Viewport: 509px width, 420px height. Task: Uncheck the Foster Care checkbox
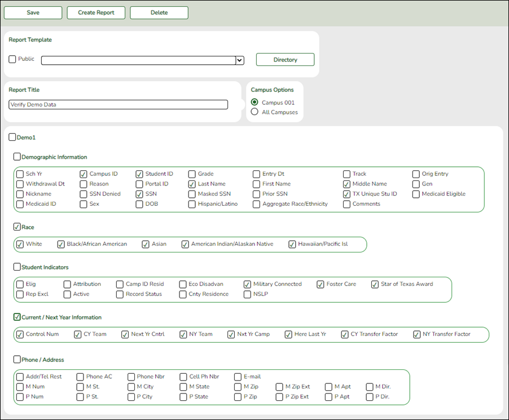pyautogui.click(x=321, y=284)
